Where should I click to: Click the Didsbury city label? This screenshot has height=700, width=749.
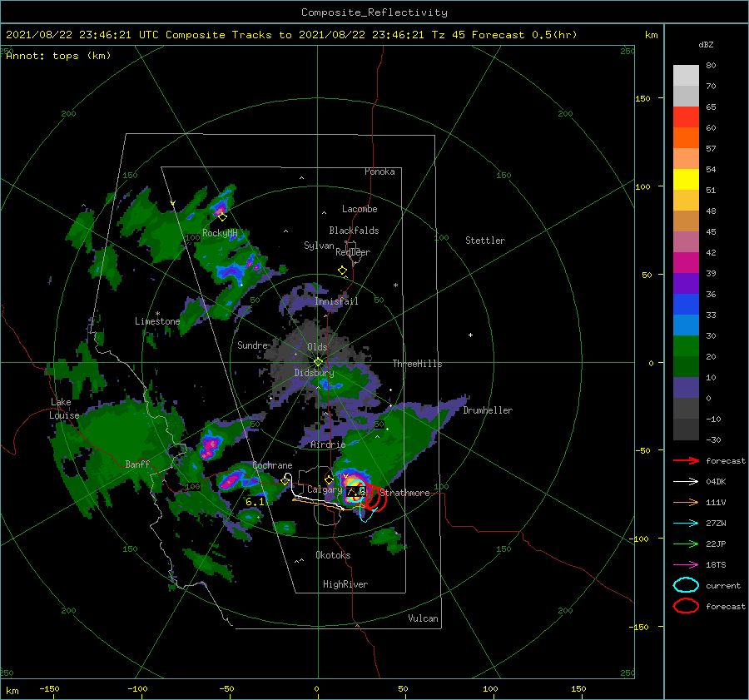click(x=315, y=373)
